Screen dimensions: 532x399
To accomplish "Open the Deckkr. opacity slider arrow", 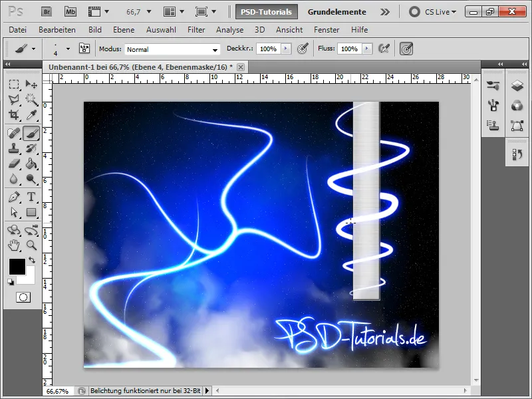I will click(x=286, y=49).
